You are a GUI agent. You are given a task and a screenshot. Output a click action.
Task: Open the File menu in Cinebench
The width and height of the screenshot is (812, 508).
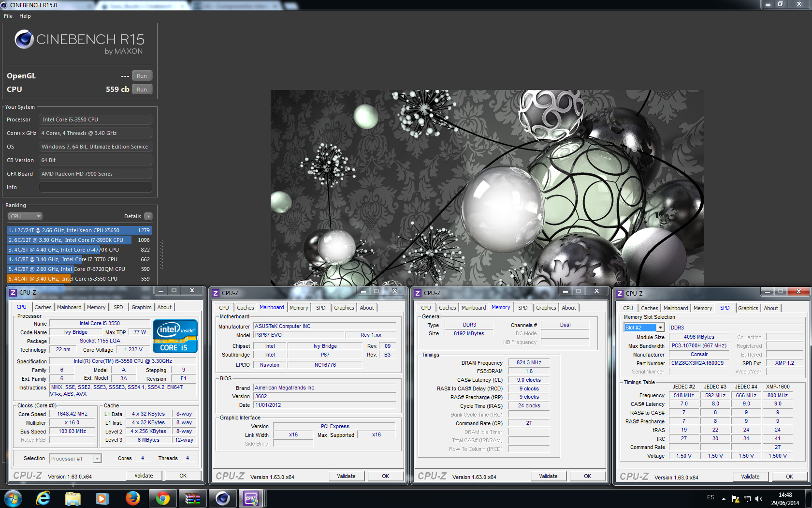(8, 16)
